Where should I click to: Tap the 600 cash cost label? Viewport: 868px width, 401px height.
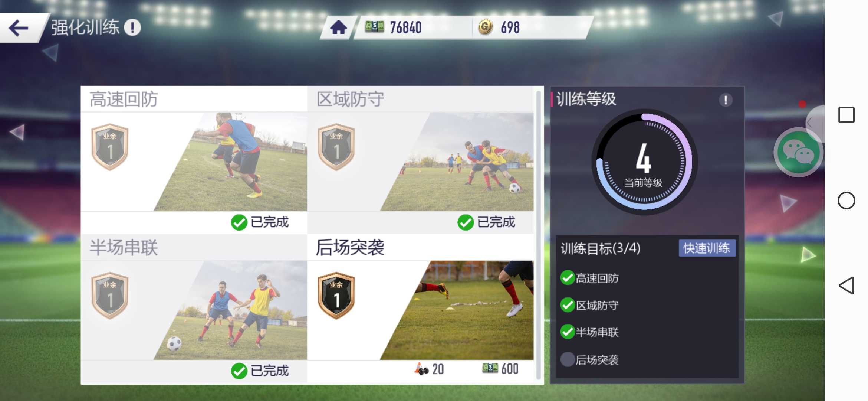click(500, 369)
